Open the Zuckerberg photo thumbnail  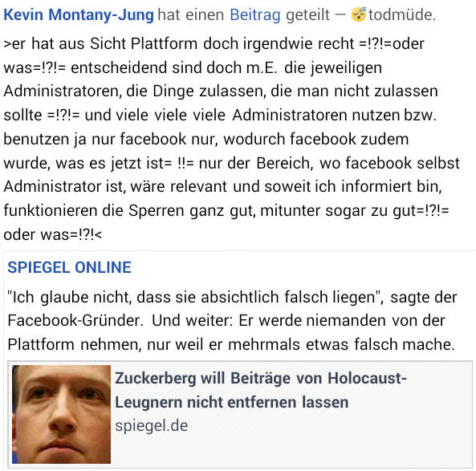click(x=61, y=414)
